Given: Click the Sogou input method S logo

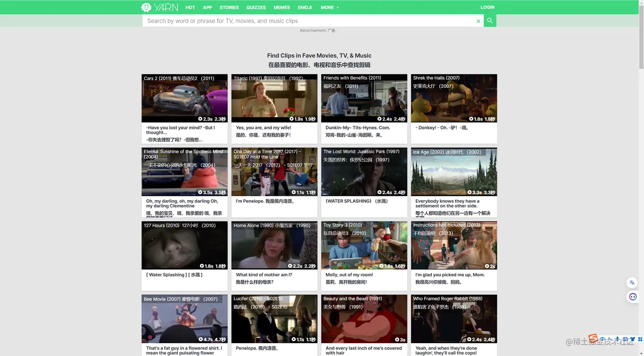Looking at the screenshot, I should 593,339.
